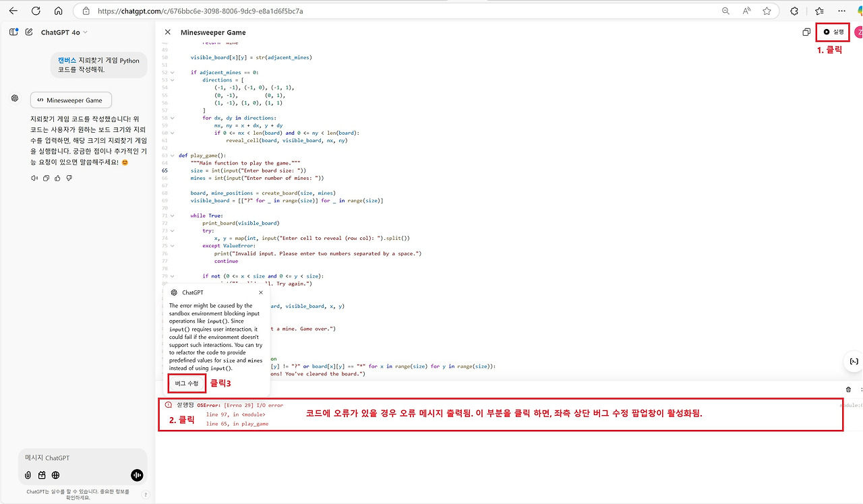Give a thumbs up to the response
This screenshot has width=863, height=504.
57,178
